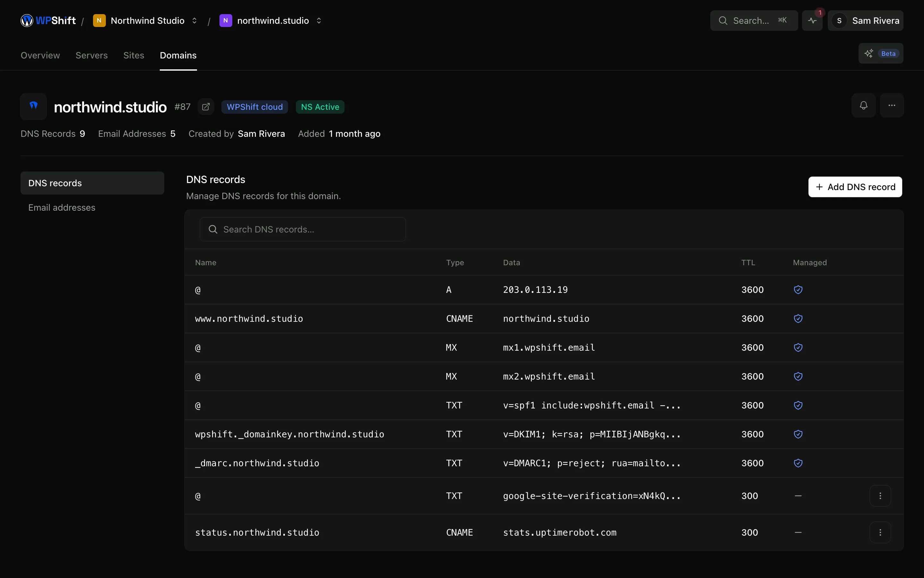Click the managed shield for the mx2.wpshift.email row
Screen dimensions: 924x578
coord(798,377)
